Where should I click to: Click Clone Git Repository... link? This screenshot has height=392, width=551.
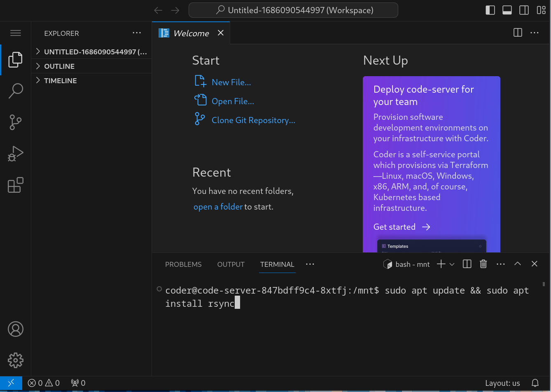[253, 120]
